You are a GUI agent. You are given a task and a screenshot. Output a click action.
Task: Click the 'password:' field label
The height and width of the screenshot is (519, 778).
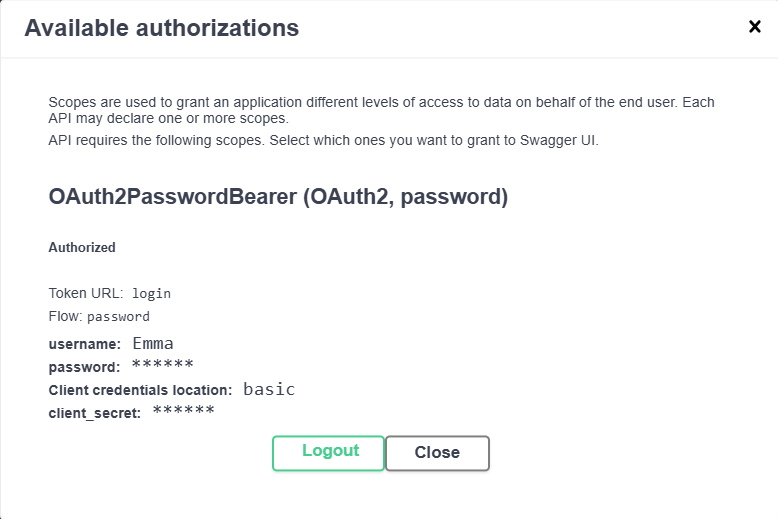(x=84, y=367)
